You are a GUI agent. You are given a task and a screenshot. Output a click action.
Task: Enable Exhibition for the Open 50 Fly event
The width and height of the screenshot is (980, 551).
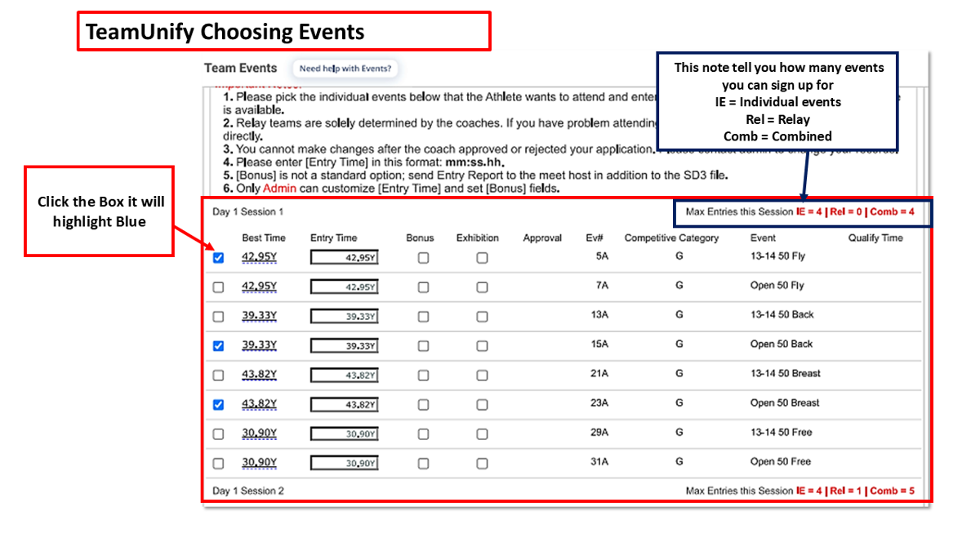click(x=482, y=287)
